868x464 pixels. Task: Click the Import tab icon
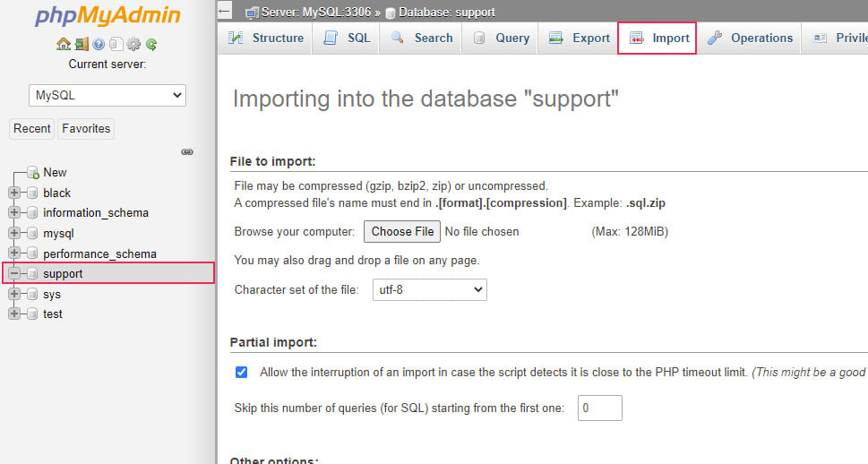636,38
